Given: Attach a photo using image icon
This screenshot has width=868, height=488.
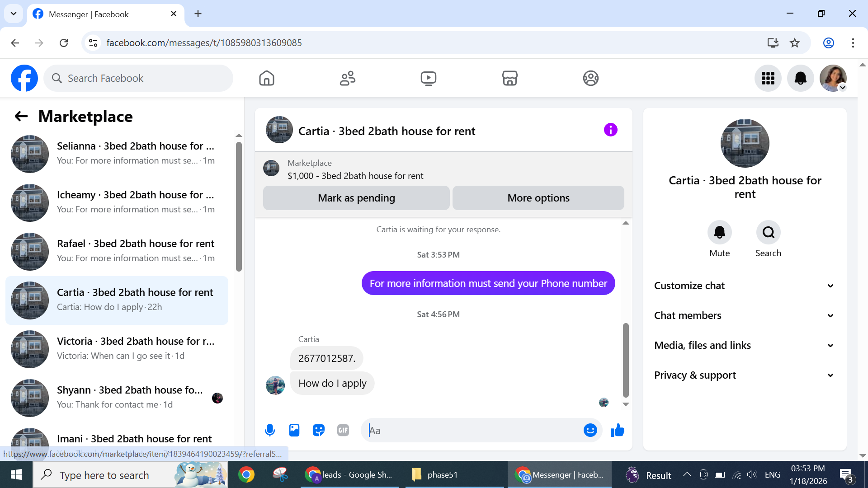Looking at the screenshot, I should point(294,430).
